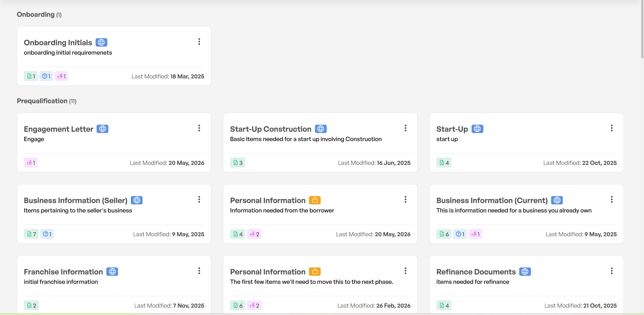Open Business Information (Current) kebab menu
The width and height of the screenshot is (644, 315).
[x=612, y=199]
